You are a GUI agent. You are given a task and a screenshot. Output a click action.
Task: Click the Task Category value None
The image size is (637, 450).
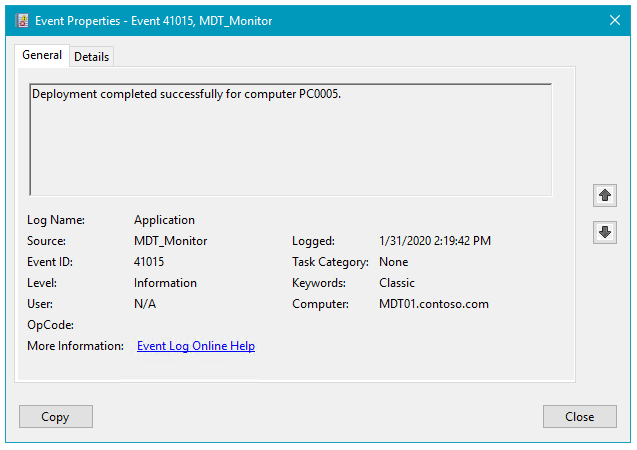394,262
